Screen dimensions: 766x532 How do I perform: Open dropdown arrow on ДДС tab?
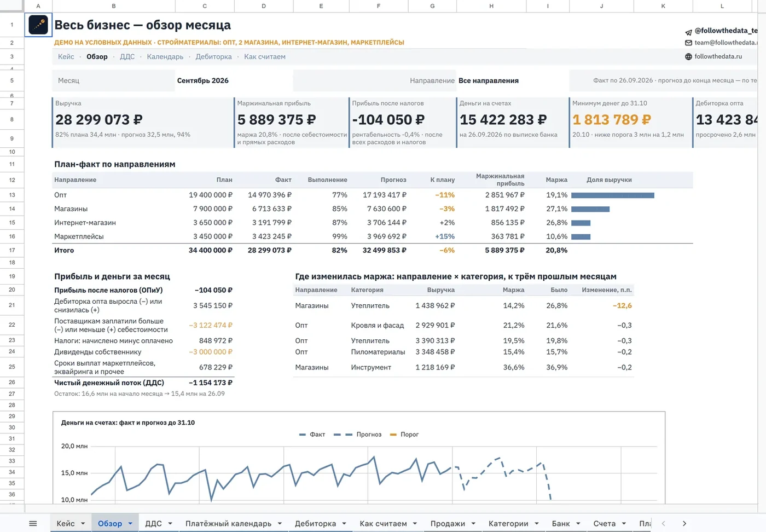[170, 524]
